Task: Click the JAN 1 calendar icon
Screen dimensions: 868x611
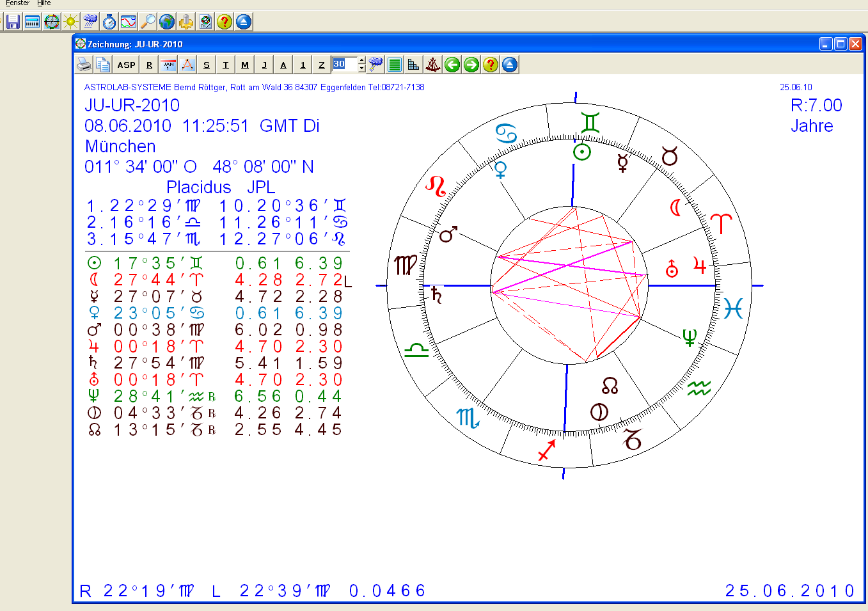Action: 168,65
